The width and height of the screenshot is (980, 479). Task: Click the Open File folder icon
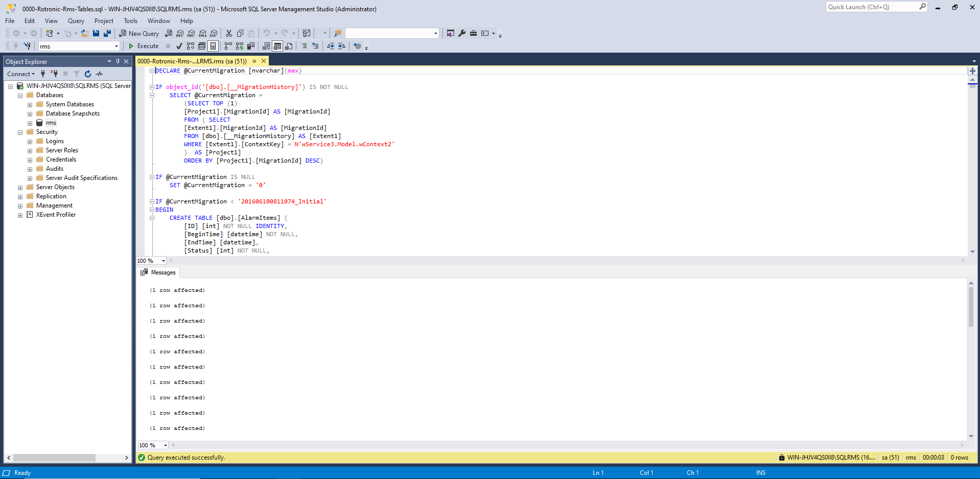tap(85, 33)
